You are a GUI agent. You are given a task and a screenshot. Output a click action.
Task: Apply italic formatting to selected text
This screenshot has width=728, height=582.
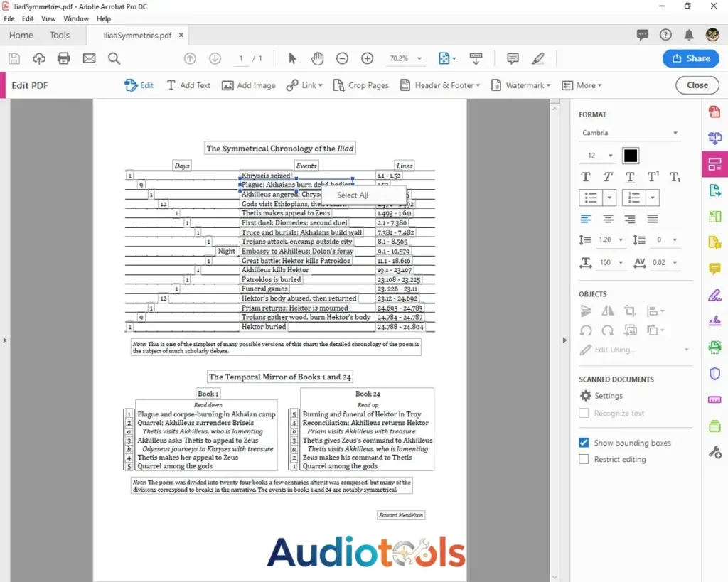[607, 176]
